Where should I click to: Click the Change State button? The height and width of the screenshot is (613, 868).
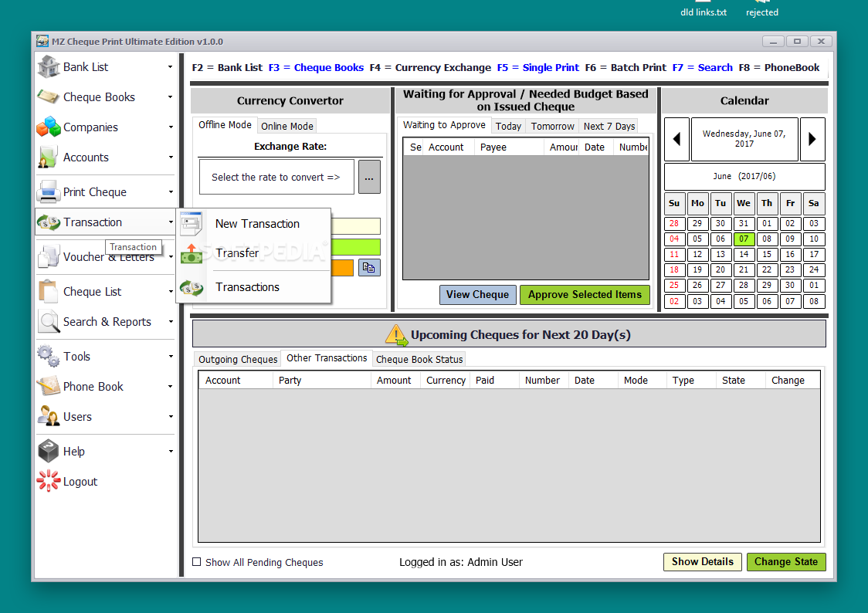pyautogui.click(x=786, y=562)
